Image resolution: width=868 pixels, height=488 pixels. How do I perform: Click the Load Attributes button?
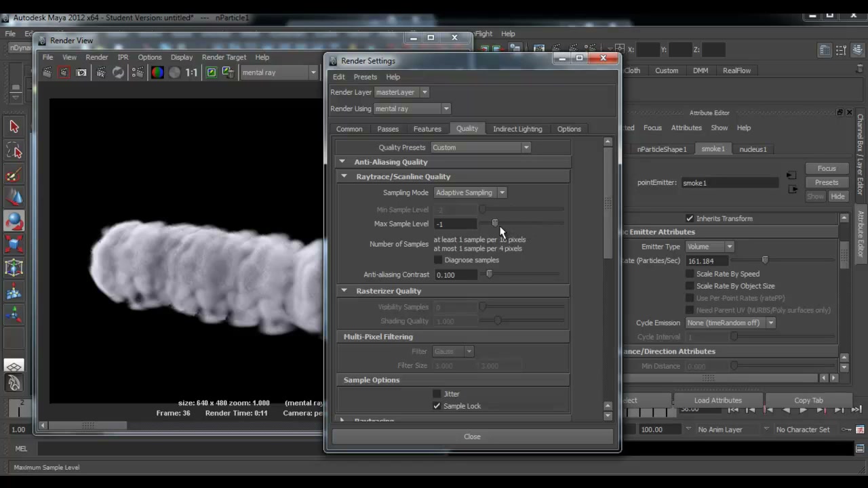(717, 401)
